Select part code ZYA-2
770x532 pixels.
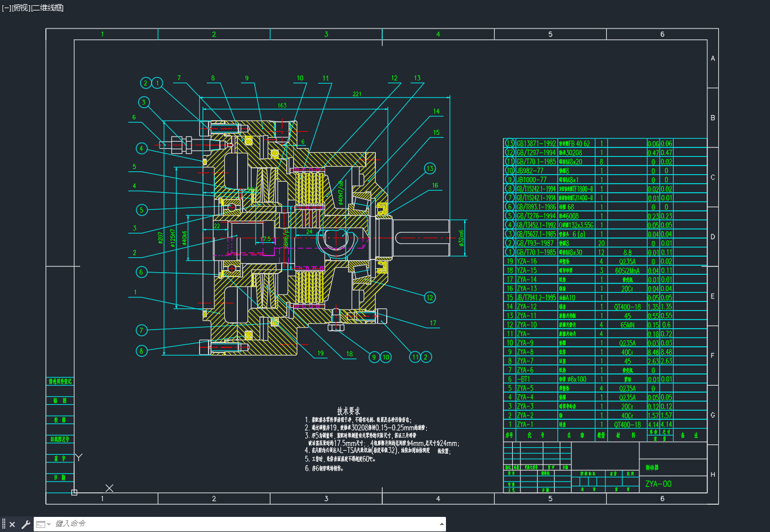coord(526,416)
